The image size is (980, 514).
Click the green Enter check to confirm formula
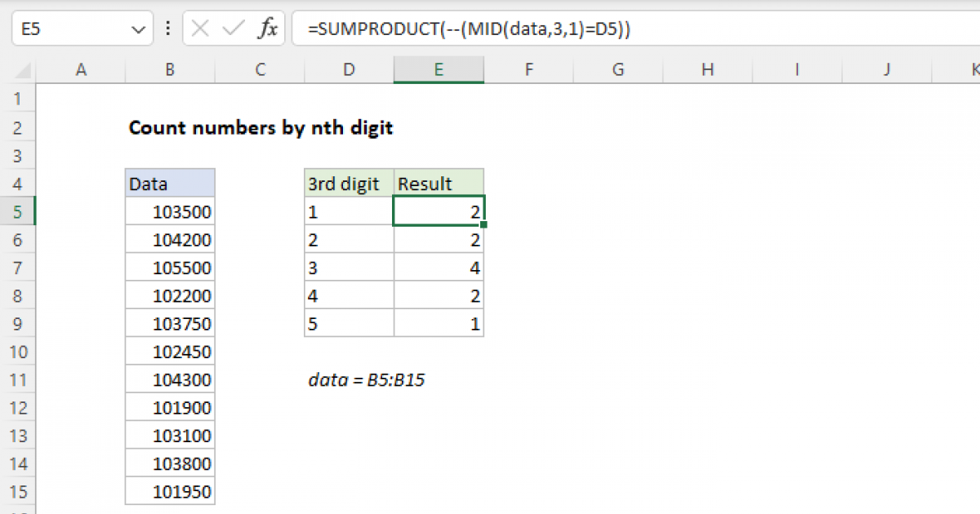(229, 28)
